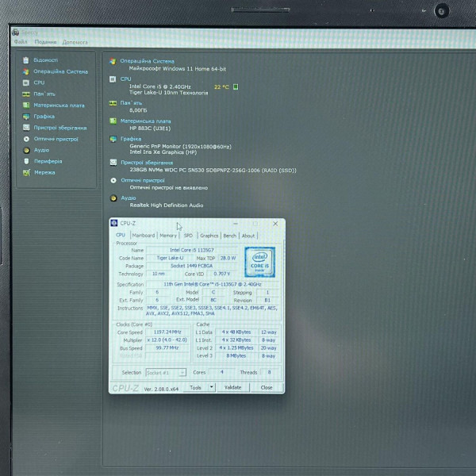
Task: Click speaker icon beside summary Аудіо heading
Action: point(113,198)
